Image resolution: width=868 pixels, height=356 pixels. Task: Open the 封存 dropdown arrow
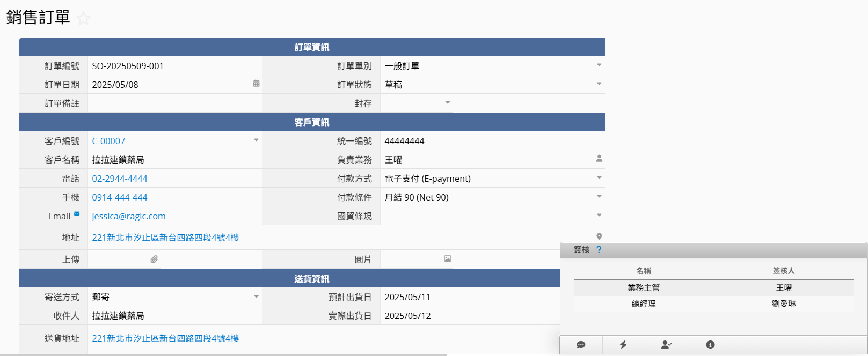(x=448, y=102)
